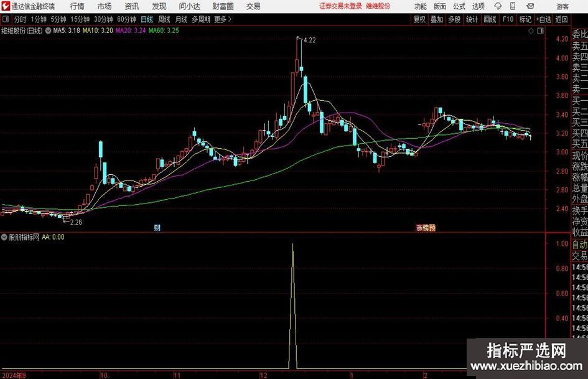The image size is (588, 379).
Task: Click the 委比 row in right panel
Action: pos(580,34)
